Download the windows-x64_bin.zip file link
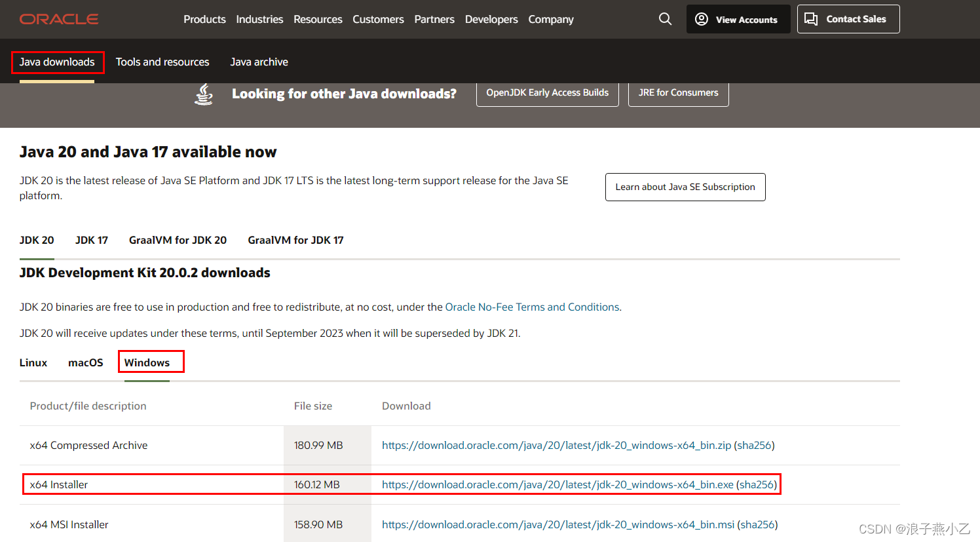This screenshot has width=980, height=542. (x=556, y=445)
